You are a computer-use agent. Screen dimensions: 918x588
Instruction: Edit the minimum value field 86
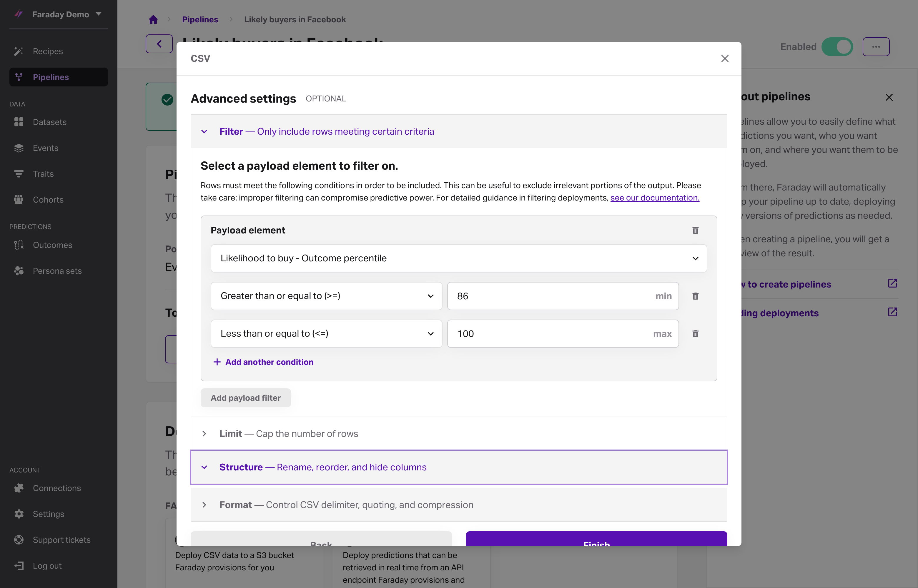coord(563,296)
